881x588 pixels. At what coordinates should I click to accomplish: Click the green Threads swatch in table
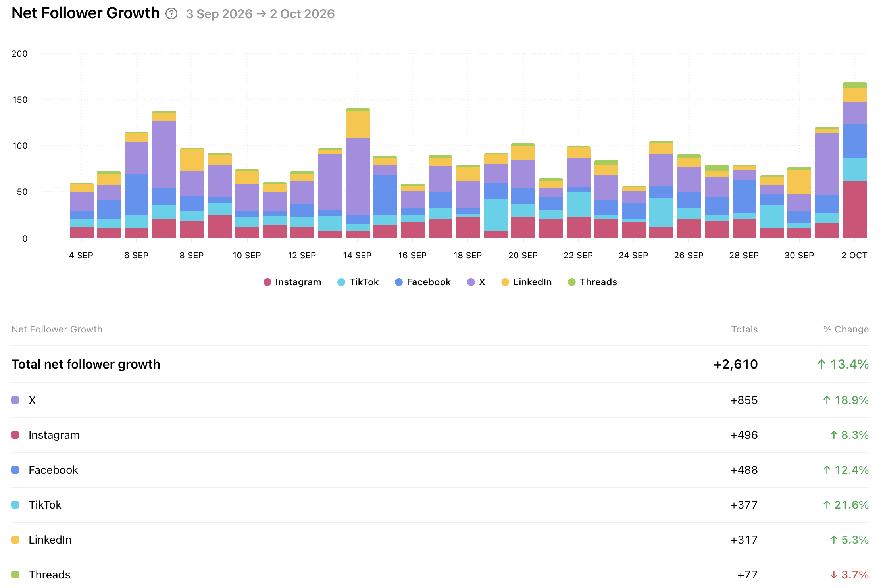click(15, 575)
